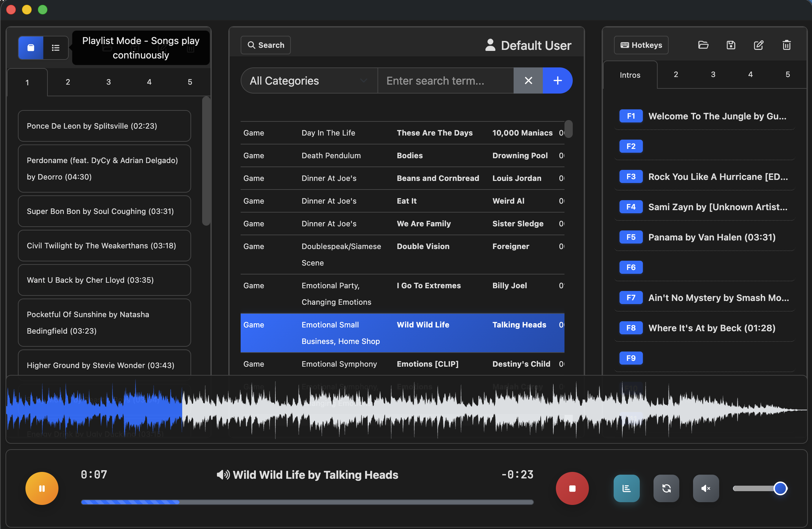Click the Hotkeys keyboard button

point(641,45)
